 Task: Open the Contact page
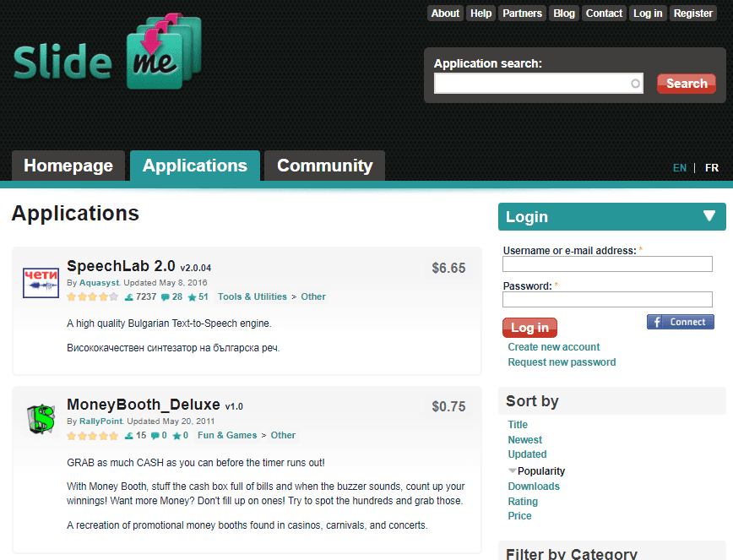click(604, 13)
